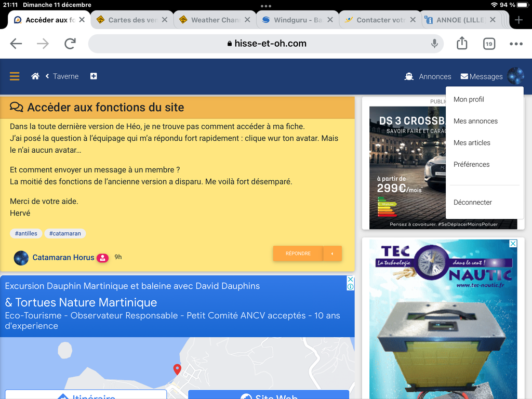
Task: Activate microphone voice search
Action: point(434,44)
